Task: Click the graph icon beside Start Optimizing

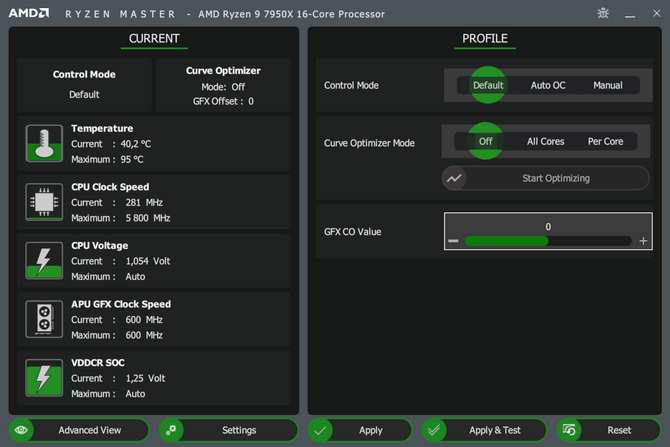Action: pos(454,178)
